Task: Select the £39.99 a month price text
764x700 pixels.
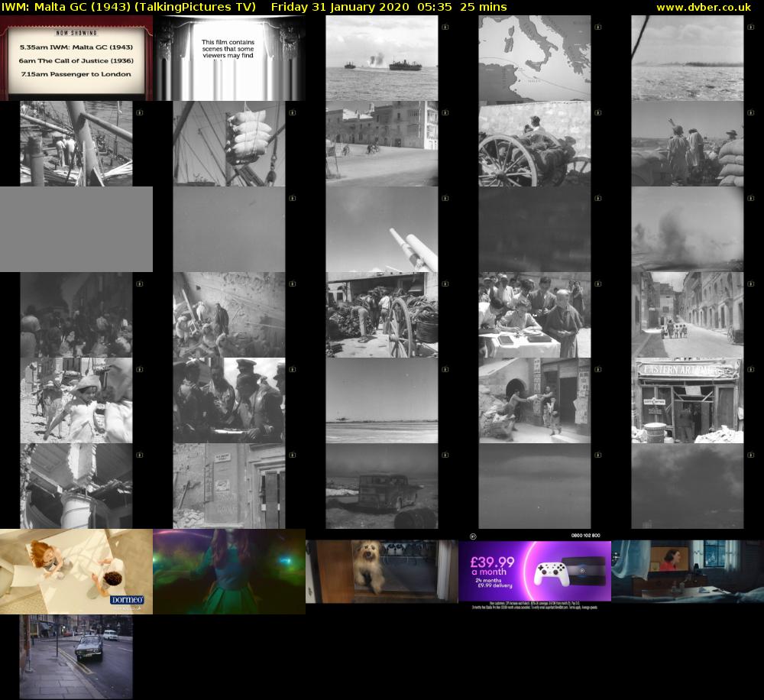Action: [x=492, y=566]
